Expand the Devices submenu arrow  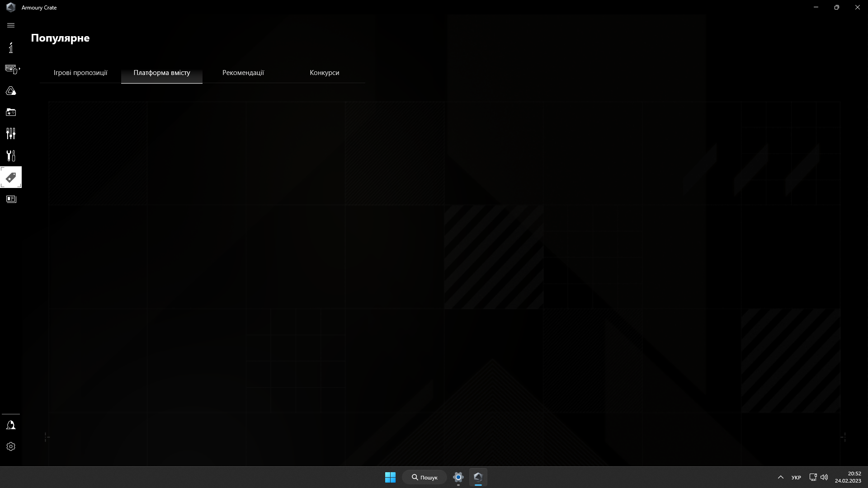click(19, 69)
